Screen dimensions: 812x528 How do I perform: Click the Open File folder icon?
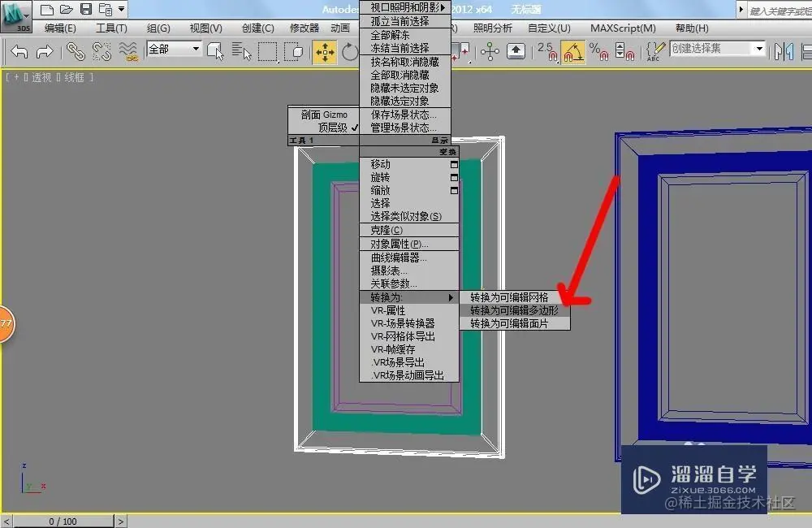pyautogui.click(x=67, y=9)
